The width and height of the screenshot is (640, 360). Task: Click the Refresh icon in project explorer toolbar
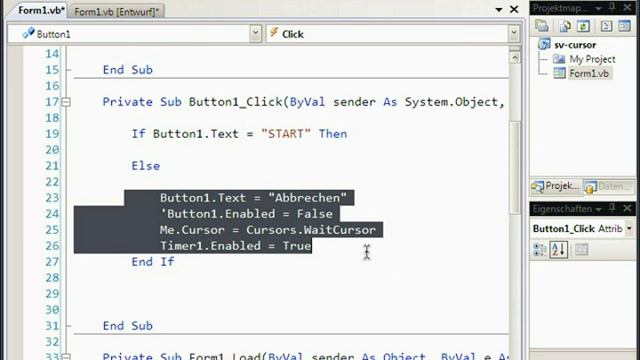click(583, 26)
